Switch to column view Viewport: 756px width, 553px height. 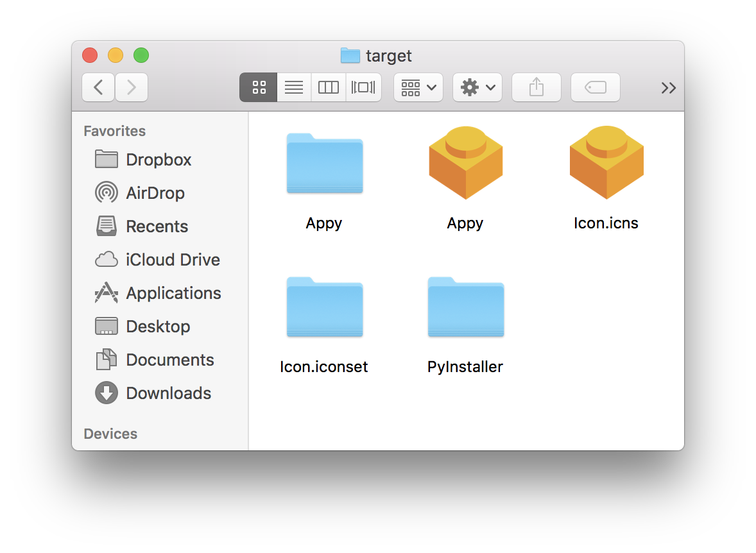[329, 87]
